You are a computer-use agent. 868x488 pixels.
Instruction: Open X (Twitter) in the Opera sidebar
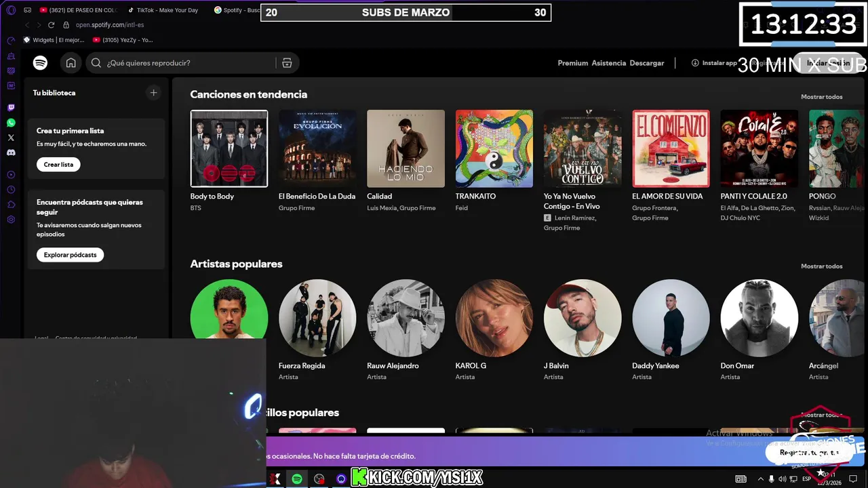pyautogui.click(x=11, y=138)
